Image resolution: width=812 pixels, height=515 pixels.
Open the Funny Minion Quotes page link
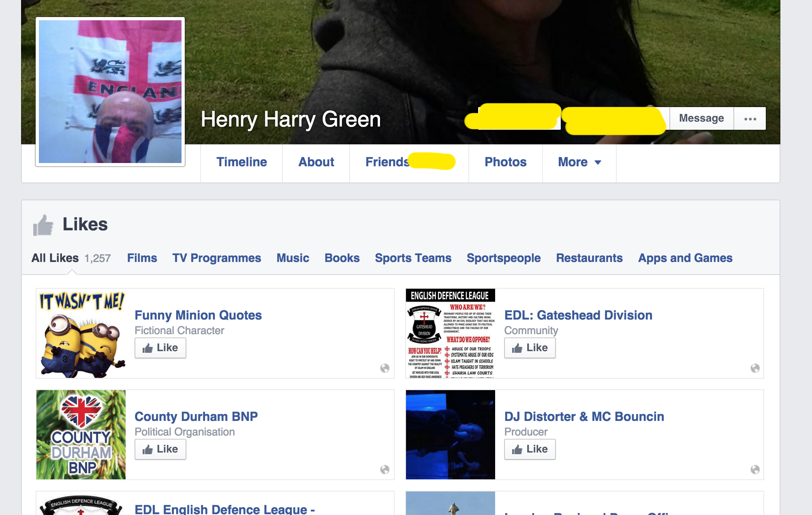pos(198,315)
